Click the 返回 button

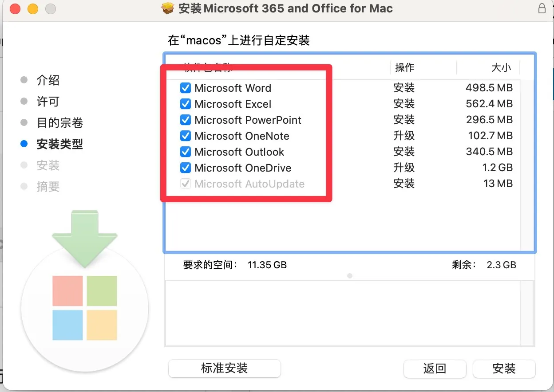tap(435, 368)
